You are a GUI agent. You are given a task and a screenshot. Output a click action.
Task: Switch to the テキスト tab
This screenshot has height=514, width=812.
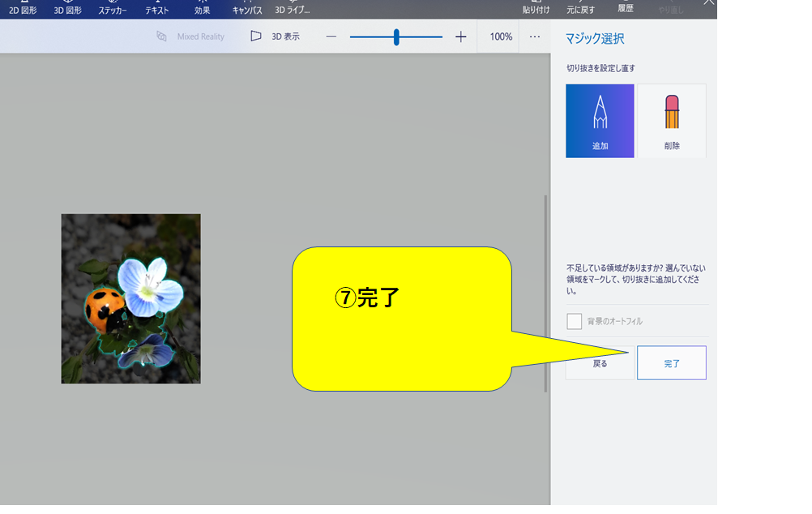click(x=156, y=9)
